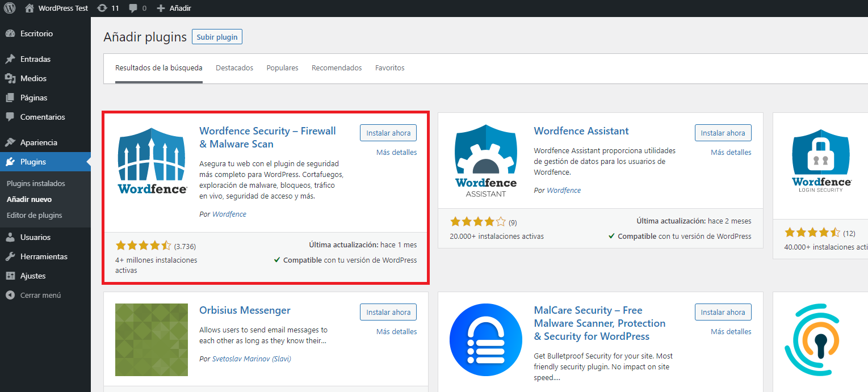Image resolution: width=868 pixels, height=392 pixels.
Task: Open the Wordfence Security – Firewall & Malware Scan title
Action: click(267, 137)
